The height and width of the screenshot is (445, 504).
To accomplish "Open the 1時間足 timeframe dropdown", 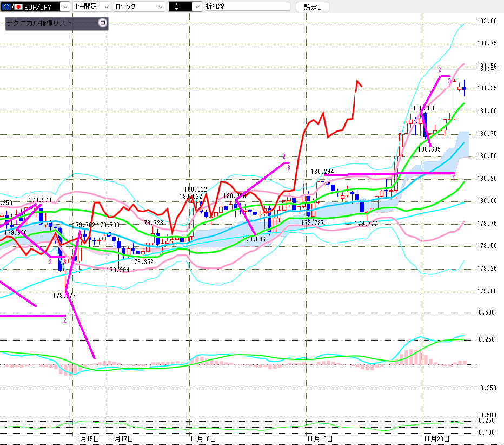I will (x=105, y=7).
